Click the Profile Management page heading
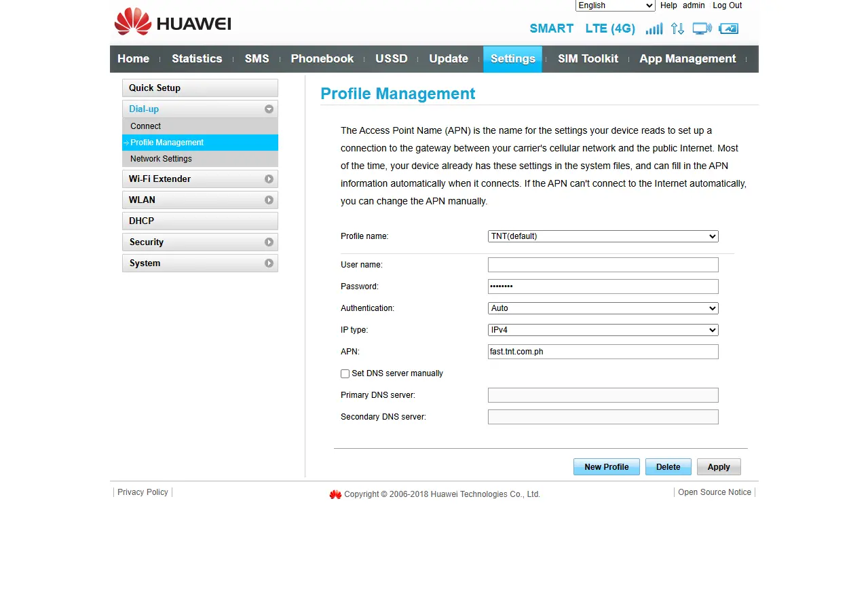 398,94
